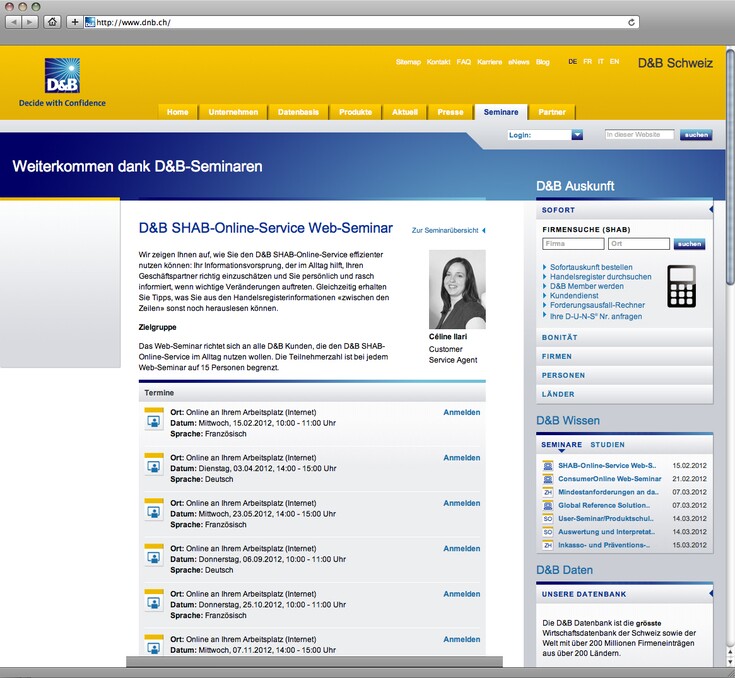Open the Sitemap header link

click(408, 62)
